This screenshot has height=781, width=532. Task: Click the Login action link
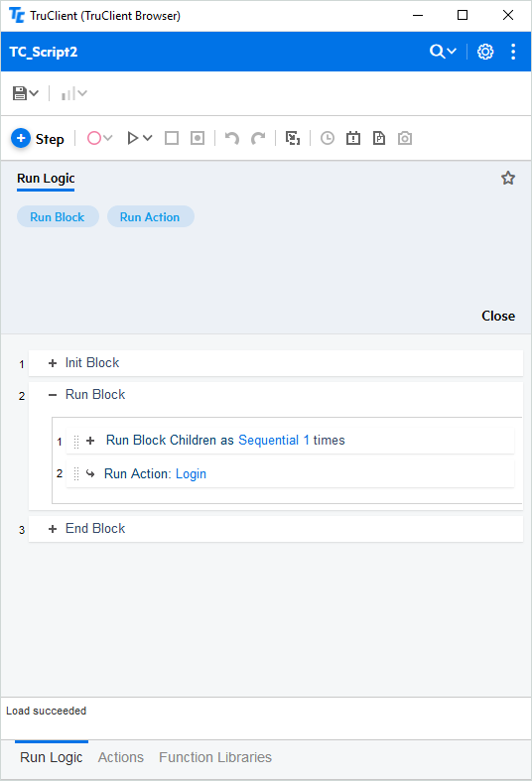point(191,473)
